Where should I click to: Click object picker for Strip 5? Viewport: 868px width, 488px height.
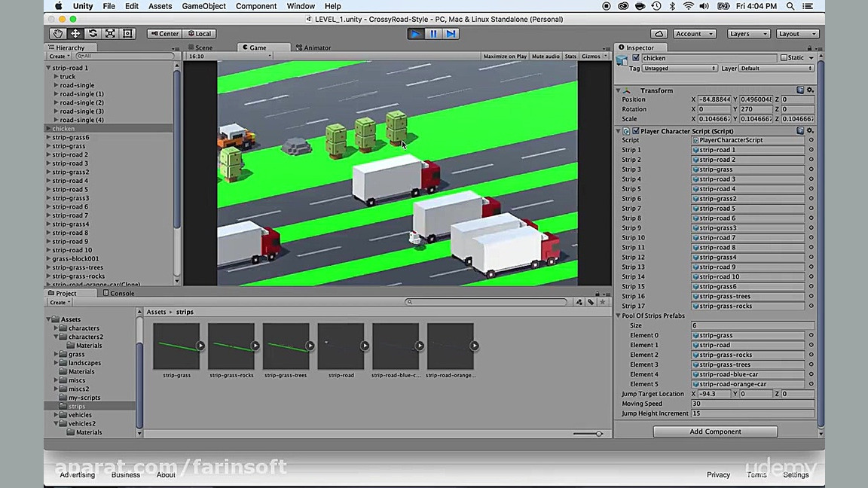click(811, 189)
